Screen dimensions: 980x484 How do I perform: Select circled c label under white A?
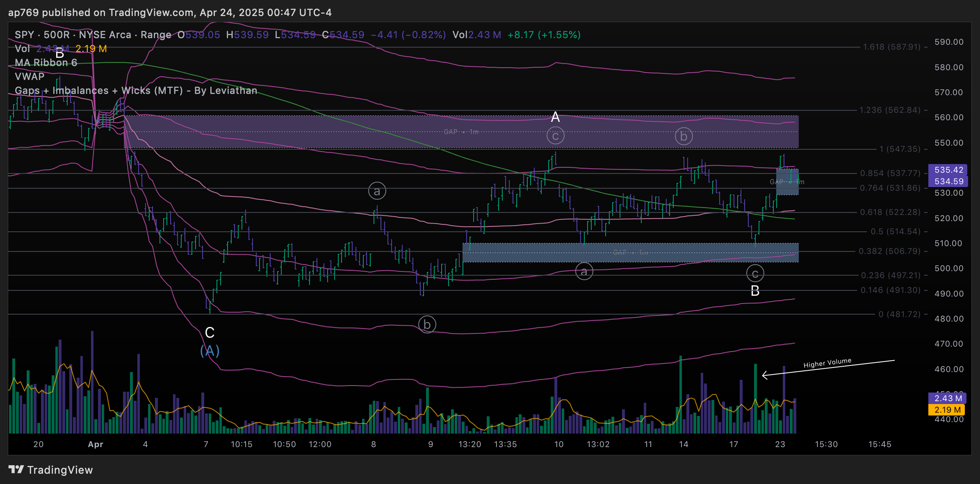556,136
